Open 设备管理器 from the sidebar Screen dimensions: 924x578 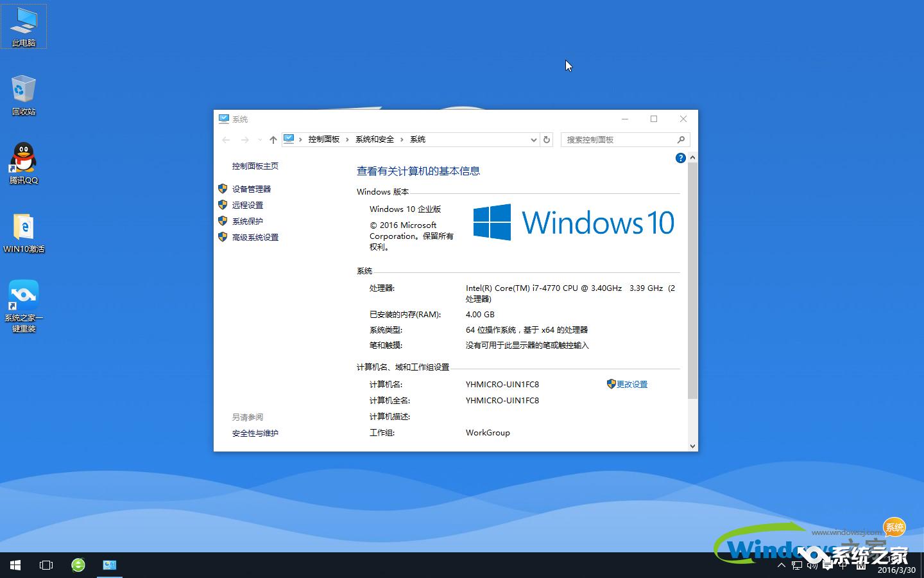pos(252,189)
